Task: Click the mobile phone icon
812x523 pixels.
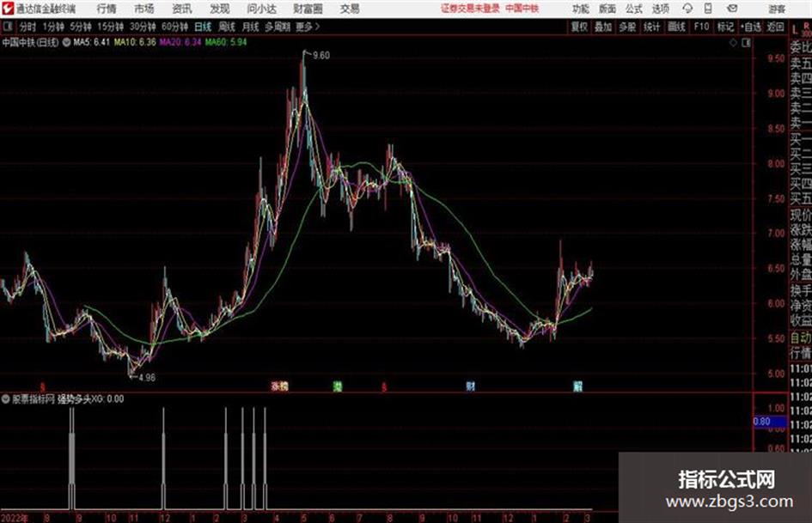Action: tap(708, 9)
